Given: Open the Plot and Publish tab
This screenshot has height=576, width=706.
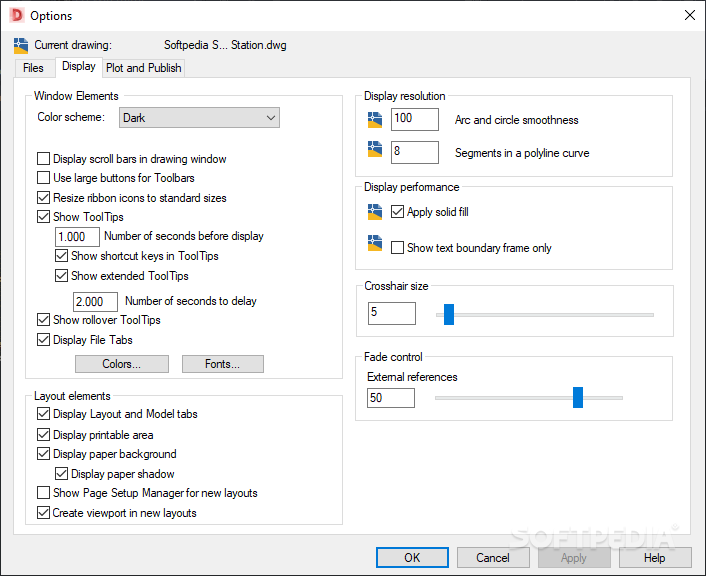Looking at the screenshot, I should click(x=144, y=68).
